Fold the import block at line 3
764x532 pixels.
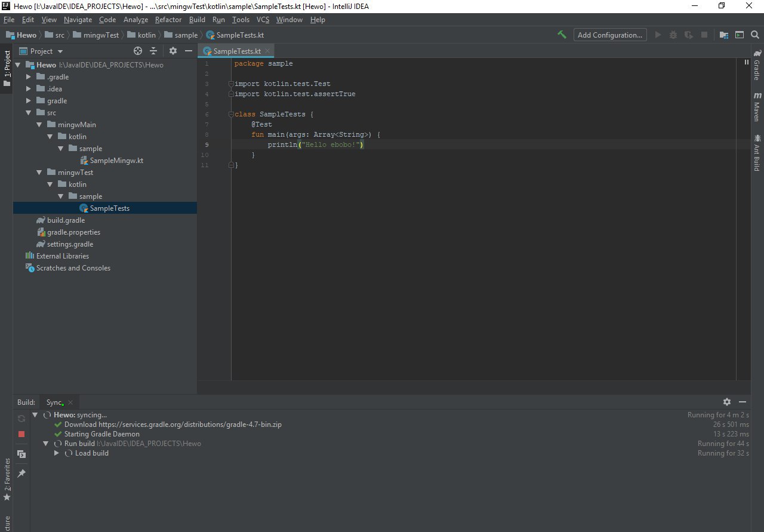231,84
